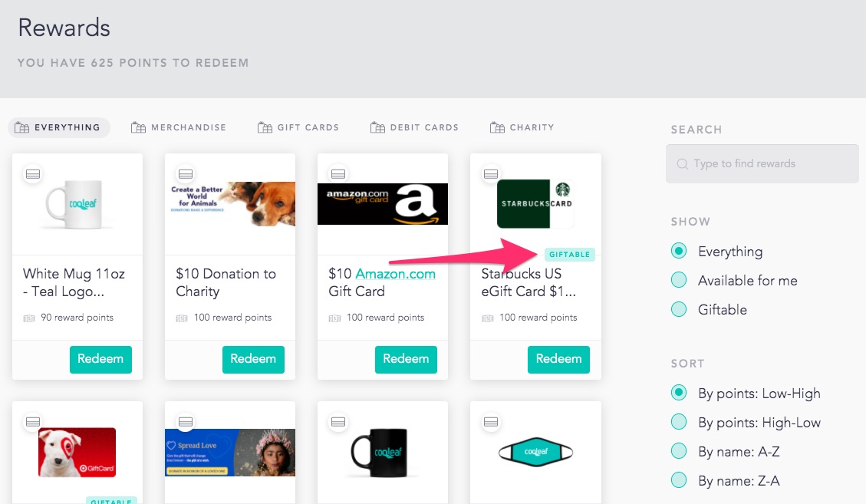Screen dimensions: 866x504
Task: Open the white Cooleaf mug image
Action: (x=77, y=204)
